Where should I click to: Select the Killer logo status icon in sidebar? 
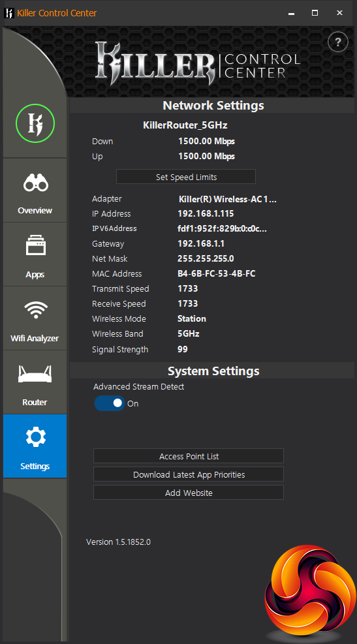point(35,124)
